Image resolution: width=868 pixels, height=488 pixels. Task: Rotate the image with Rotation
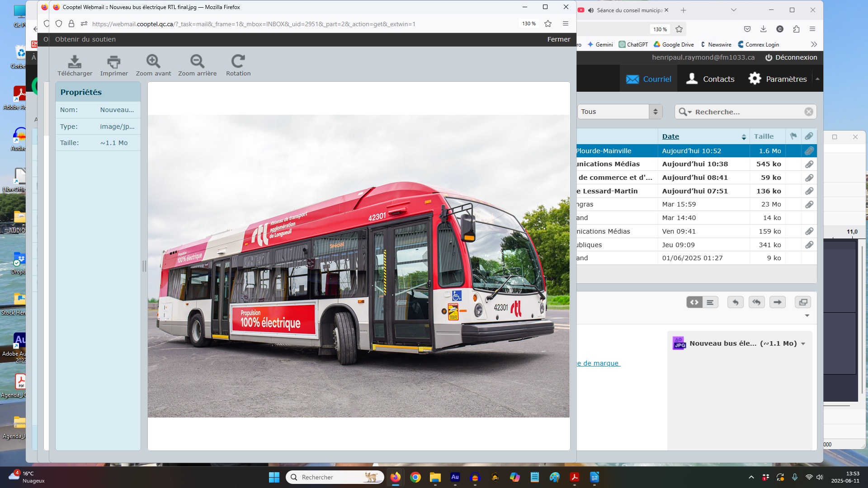pyautogui.click(x=238, y=61)
